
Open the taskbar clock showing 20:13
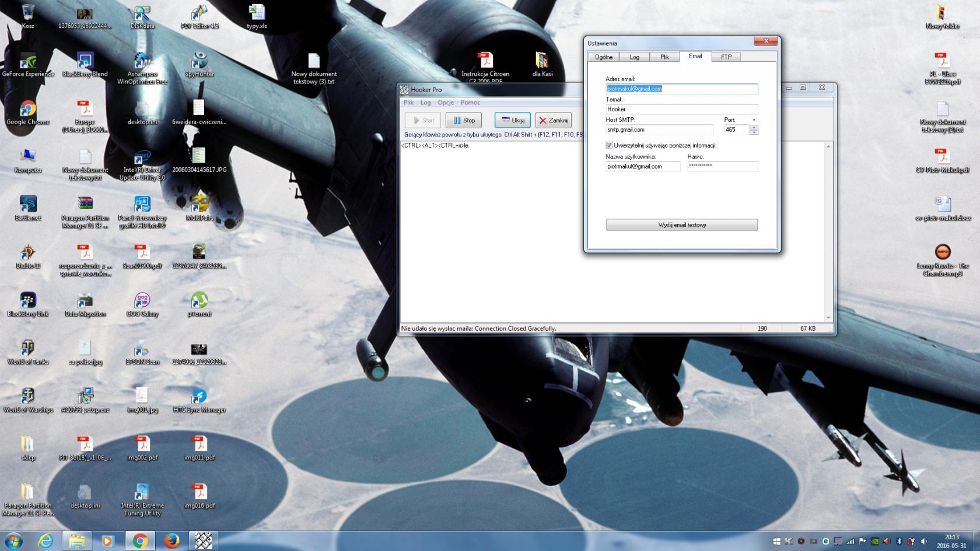pos(951,541)
